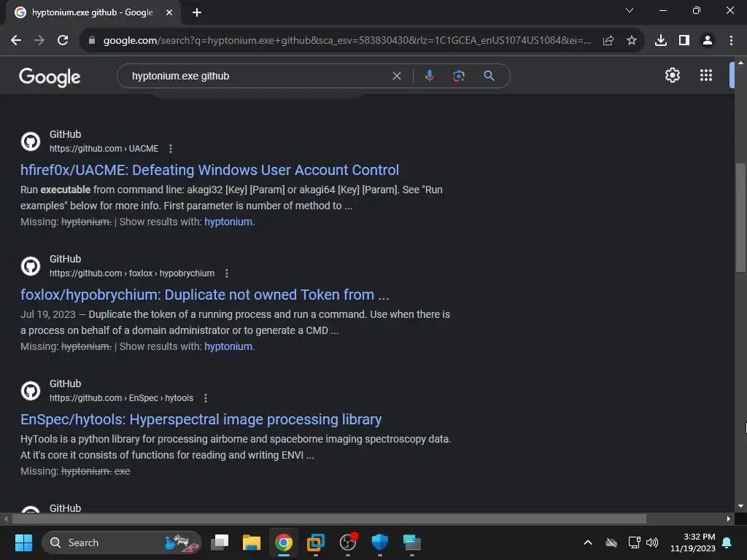Open more options for hytools result

205,398
